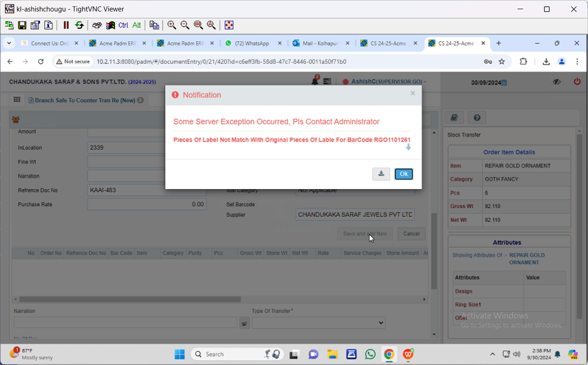Toggle the eye visibility icon in header
The image size is (588, 365).
pos(556,82)
